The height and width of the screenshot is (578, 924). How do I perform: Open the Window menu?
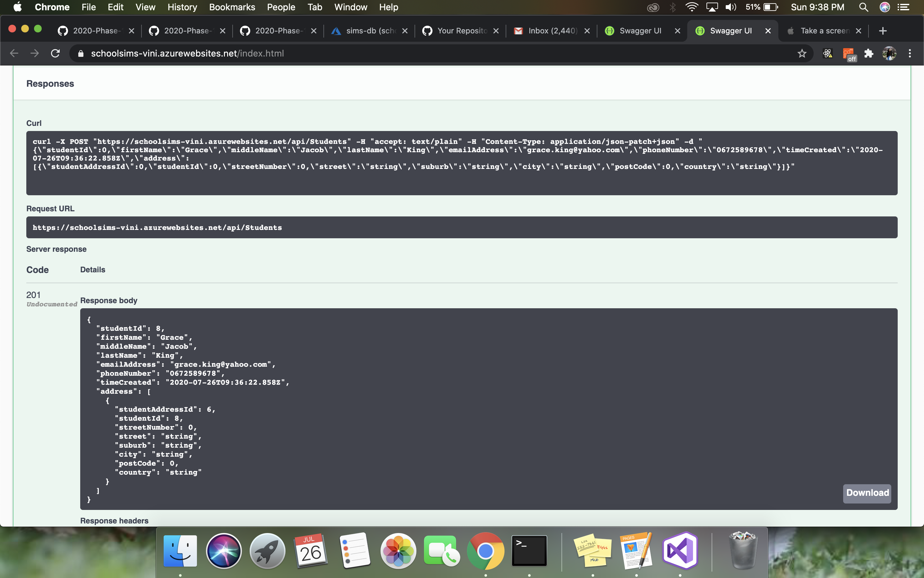click(x=350, y=7)
